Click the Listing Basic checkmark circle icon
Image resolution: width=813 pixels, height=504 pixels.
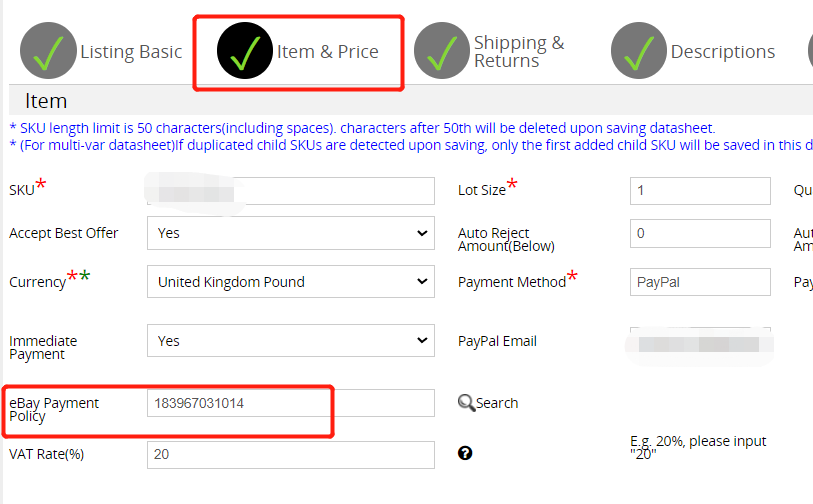click(x=48, y=50)
